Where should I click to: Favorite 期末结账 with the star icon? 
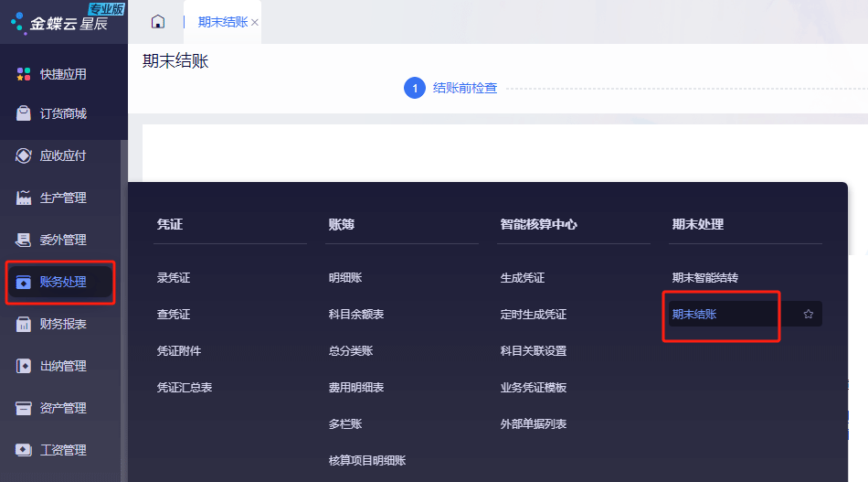click(x=809, y=314)
